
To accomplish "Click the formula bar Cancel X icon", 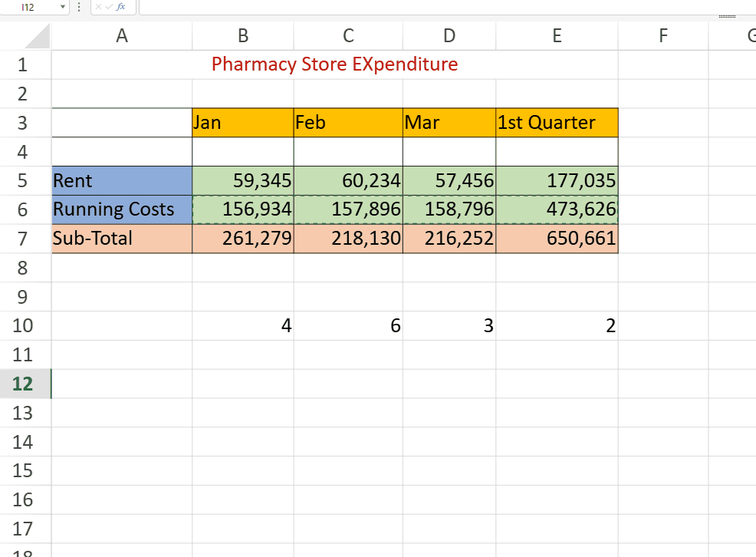I will 98,7.
